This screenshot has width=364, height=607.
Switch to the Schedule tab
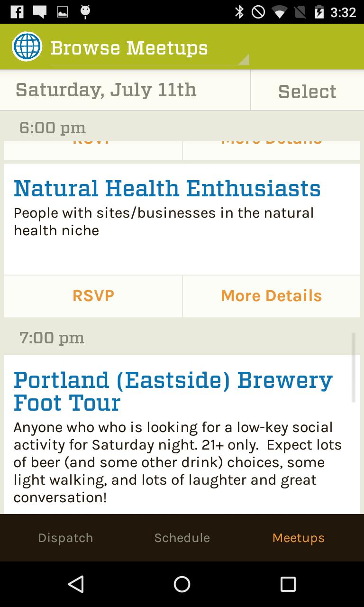coord(182,538)
